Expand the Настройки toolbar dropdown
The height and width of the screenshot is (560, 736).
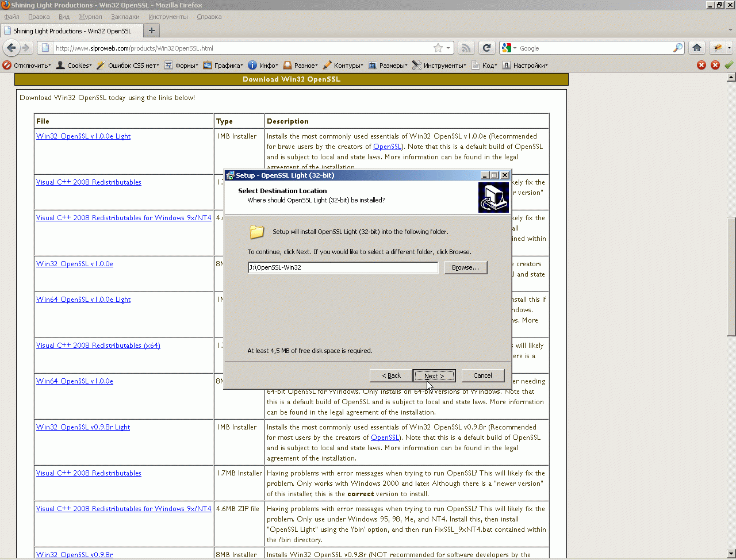pos(525,66)
